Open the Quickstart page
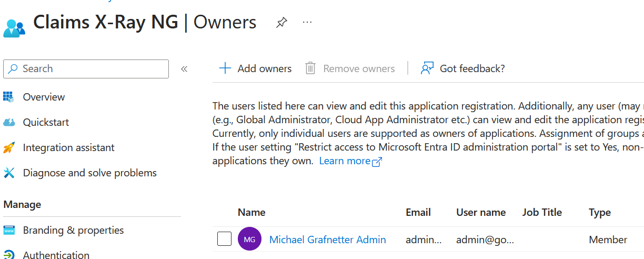The height and width of the screenshot is (259, 644). tap(46, 122)
